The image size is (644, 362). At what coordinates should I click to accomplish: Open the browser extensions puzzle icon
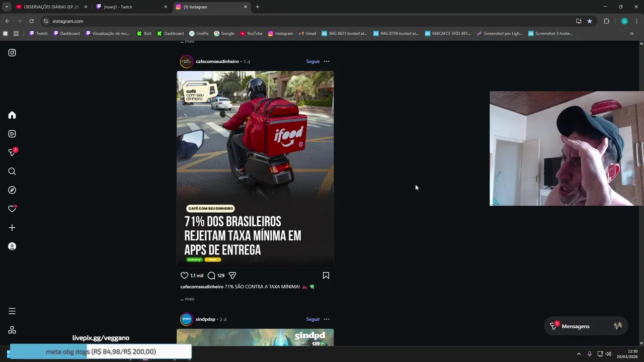click(x=606, y=21)
